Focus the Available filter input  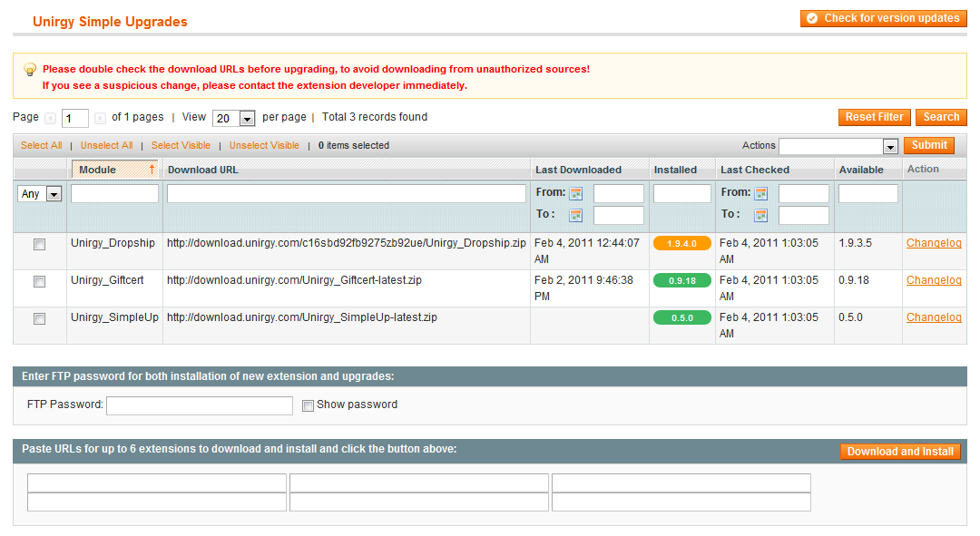[868, 194]
